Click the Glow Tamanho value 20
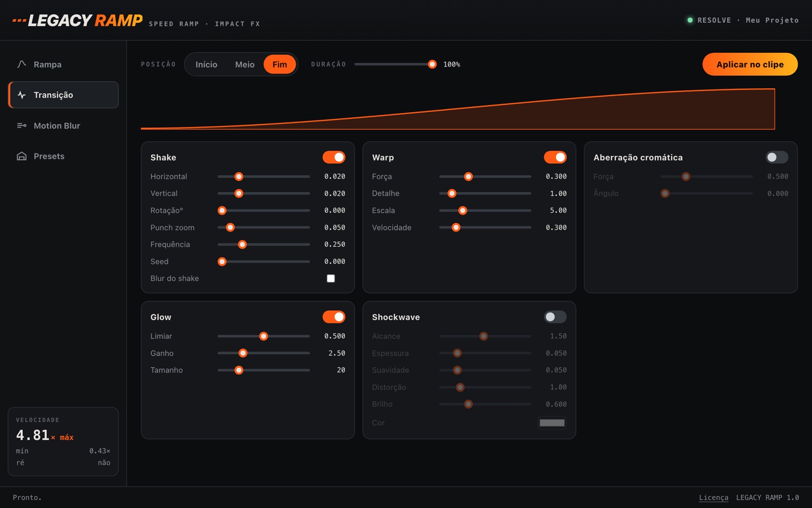Screen dimensions: 812x508 point(341,370)
